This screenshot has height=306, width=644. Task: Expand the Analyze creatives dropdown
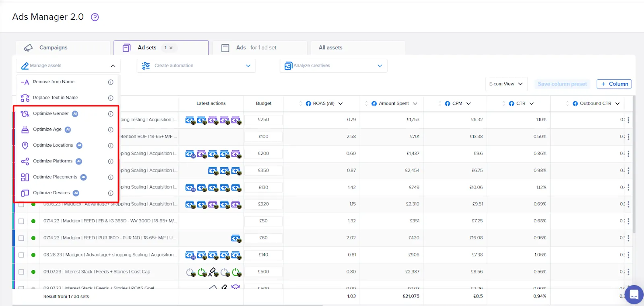(x=380, y=66)
